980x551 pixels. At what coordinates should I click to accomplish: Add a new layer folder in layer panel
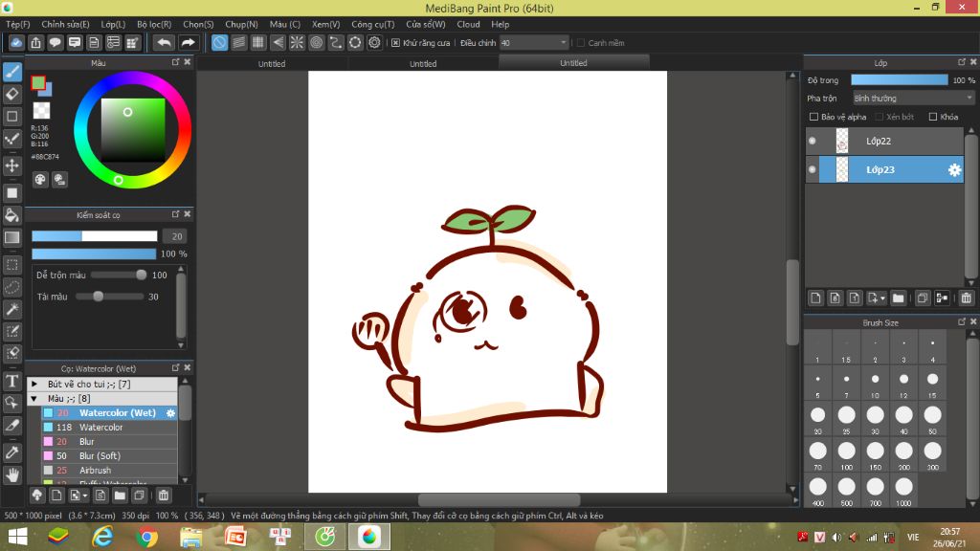[898, 298]
